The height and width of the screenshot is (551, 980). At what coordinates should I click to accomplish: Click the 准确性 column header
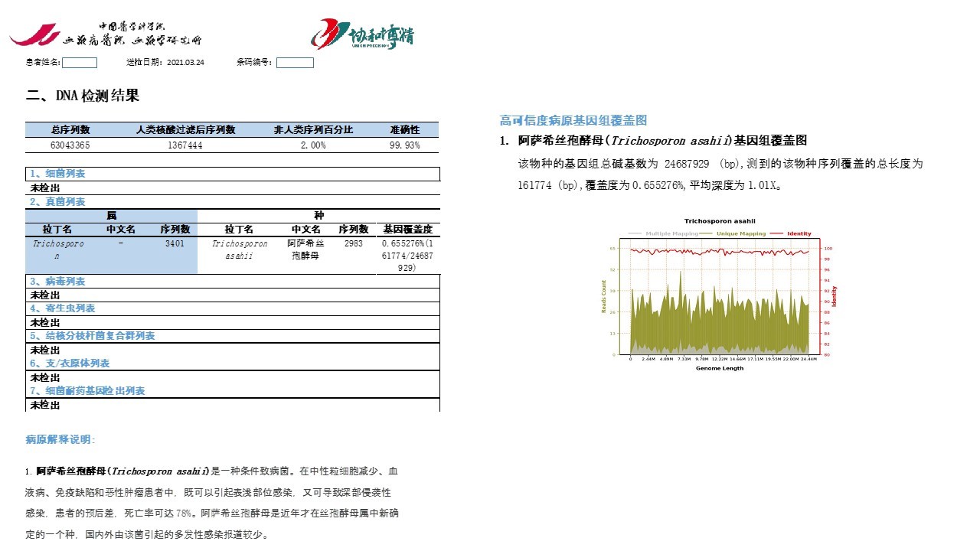tap(404, 130)
